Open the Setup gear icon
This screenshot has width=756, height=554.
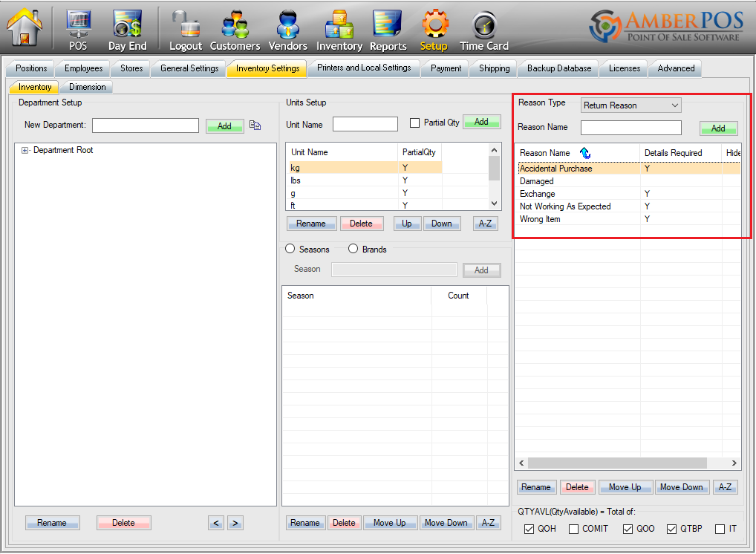point(434,30)
